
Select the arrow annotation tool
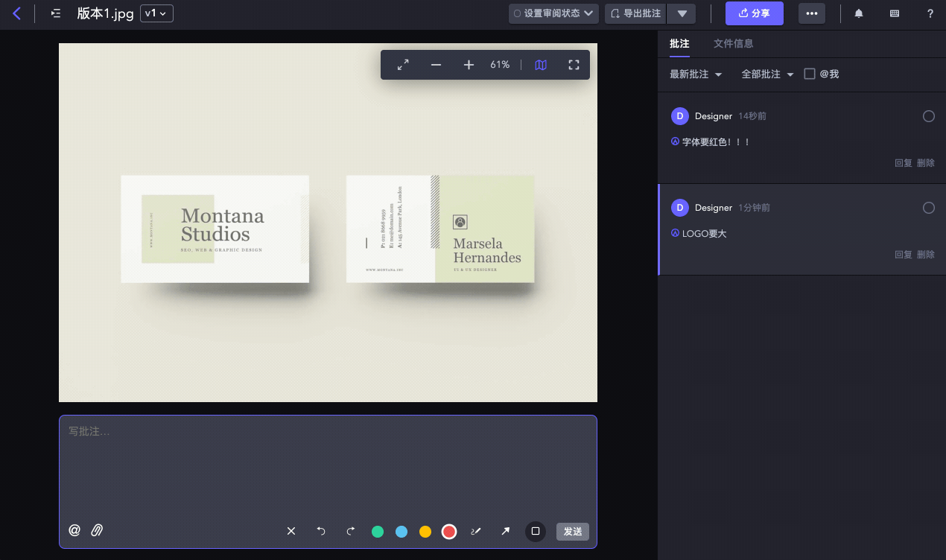(505, 531)
